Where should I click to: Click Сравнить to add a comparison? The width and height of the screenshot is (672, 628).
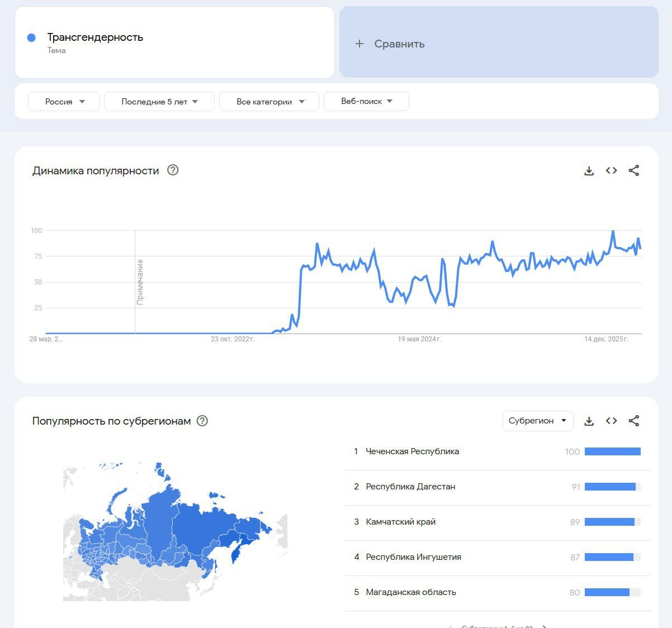click(x=391, y=44)
